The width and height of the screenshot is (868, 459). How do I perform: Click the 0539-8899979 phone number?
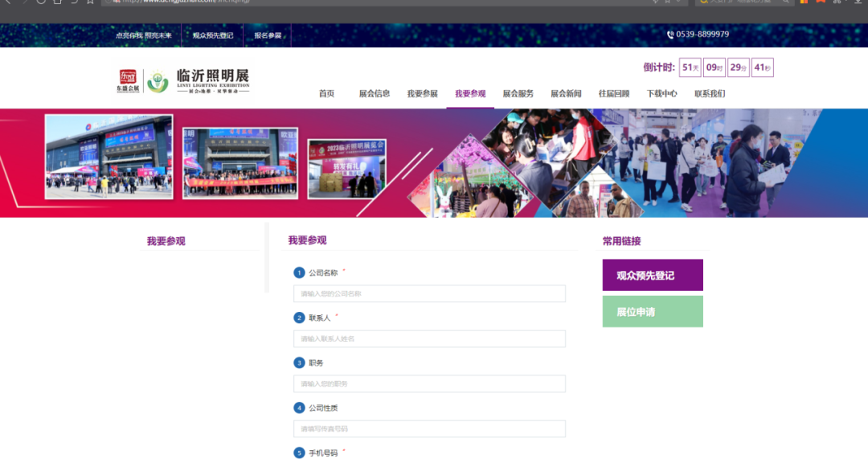tap(702, 35)
